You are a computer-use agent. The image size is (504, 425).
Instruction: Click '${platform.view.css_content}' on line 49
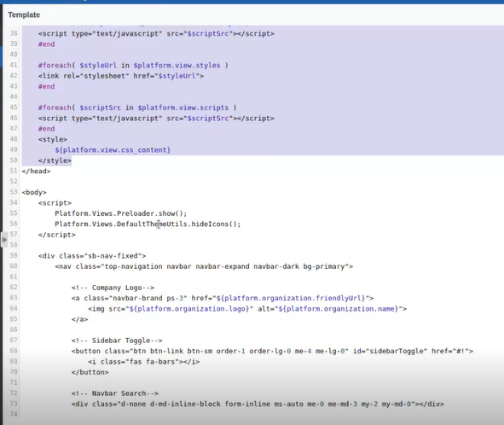pyautogui.click(x=113, y=150)
